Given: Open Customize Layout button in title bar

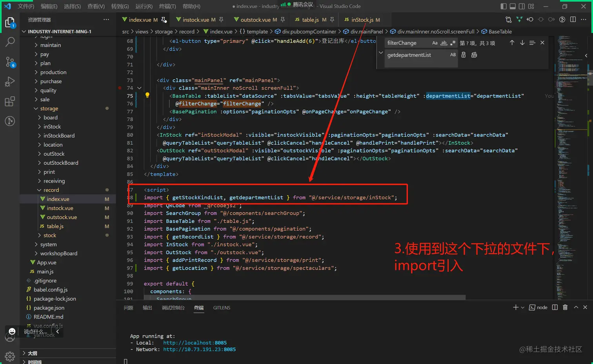Looking at the screenshot, I should 531,6.
